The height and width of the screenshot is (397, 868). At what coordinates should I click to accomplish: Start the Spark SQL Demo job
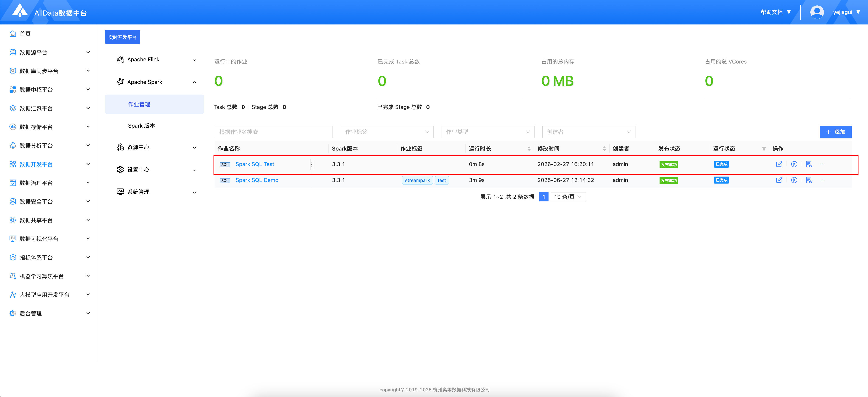click(x=794, y=180)
